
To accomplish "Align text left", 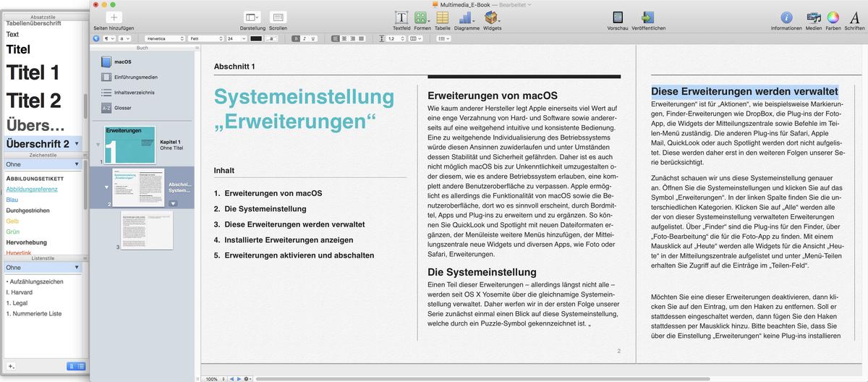I will (334, 38).
